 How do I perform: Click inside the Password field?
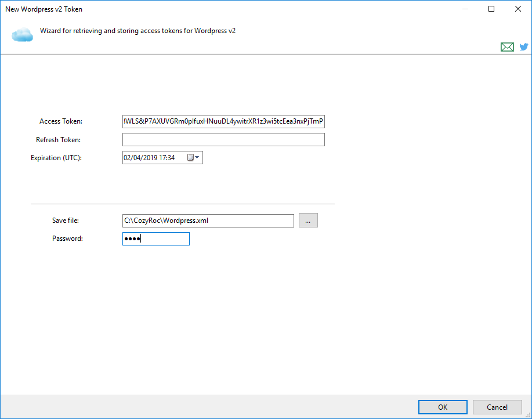(x=155, y=239)
